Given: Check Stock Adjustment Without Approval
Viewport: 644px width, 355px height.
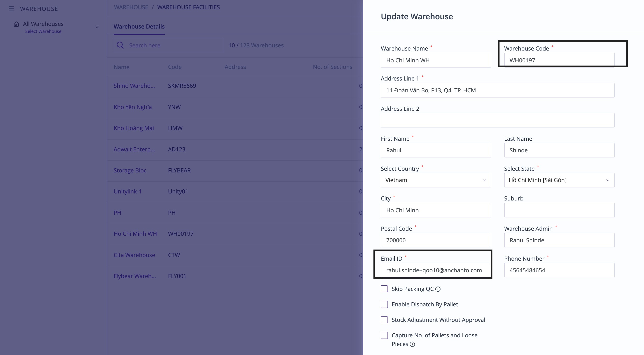Looking at the screenshot, I should 384,320.
